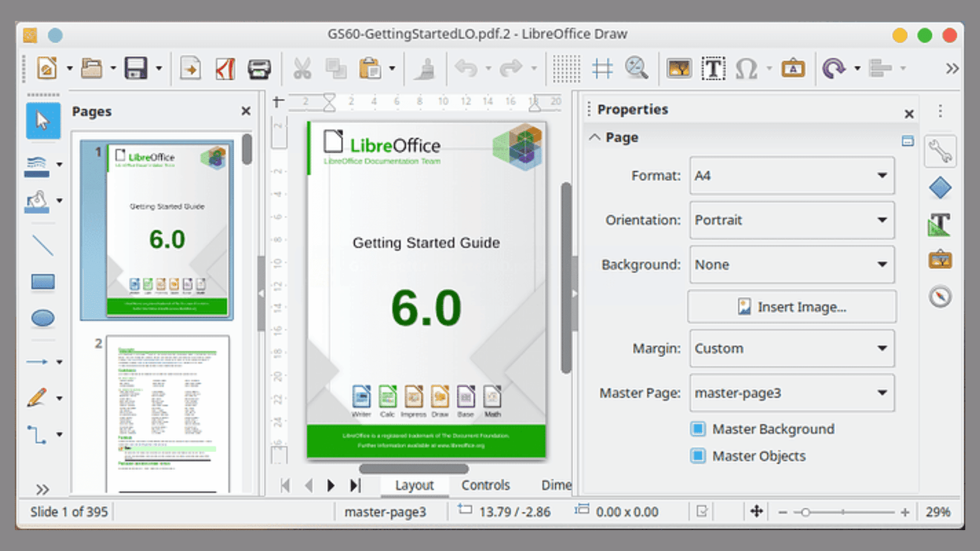Select the Rectangle tool
980x551 pixels.
[43, 282]
